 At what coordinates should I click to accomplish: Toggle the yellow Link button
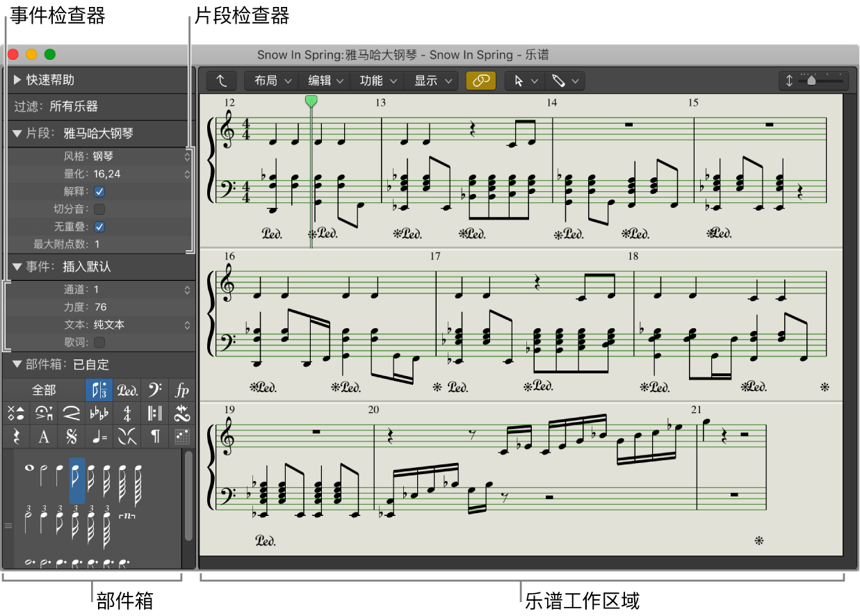pos(481,81)
